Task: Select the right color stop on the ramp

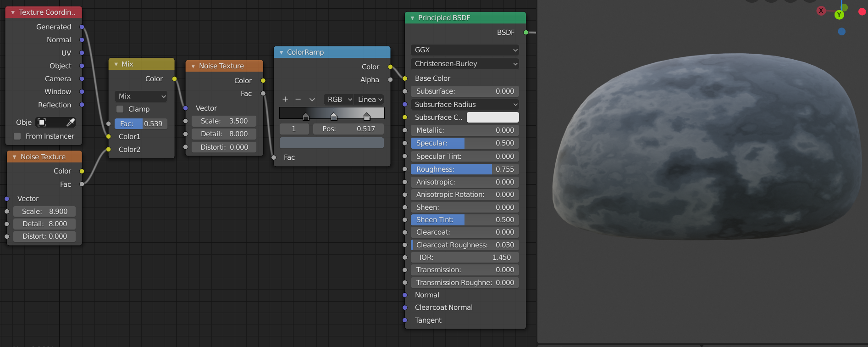Action: 367,117
